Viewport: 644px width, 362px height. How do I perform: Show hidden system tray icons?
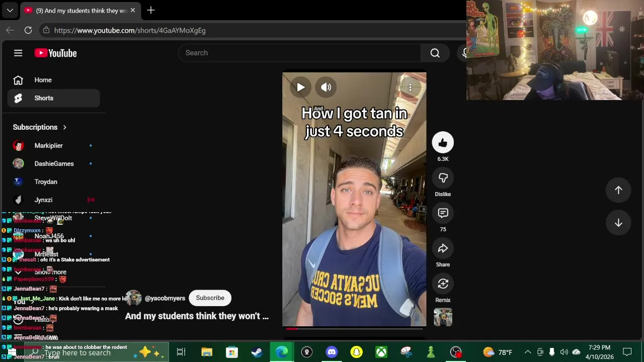tap(528, 352)
